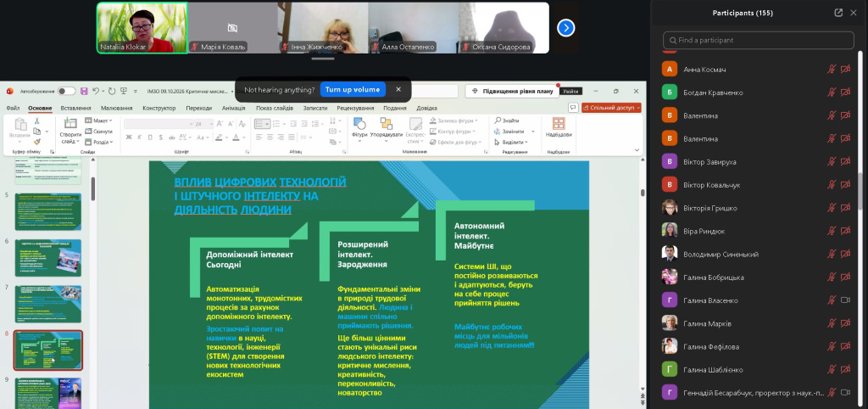The width and height of the screenshot is (868, 409).
Task: Apply italic formatting with К button
Action: point(140,137)
